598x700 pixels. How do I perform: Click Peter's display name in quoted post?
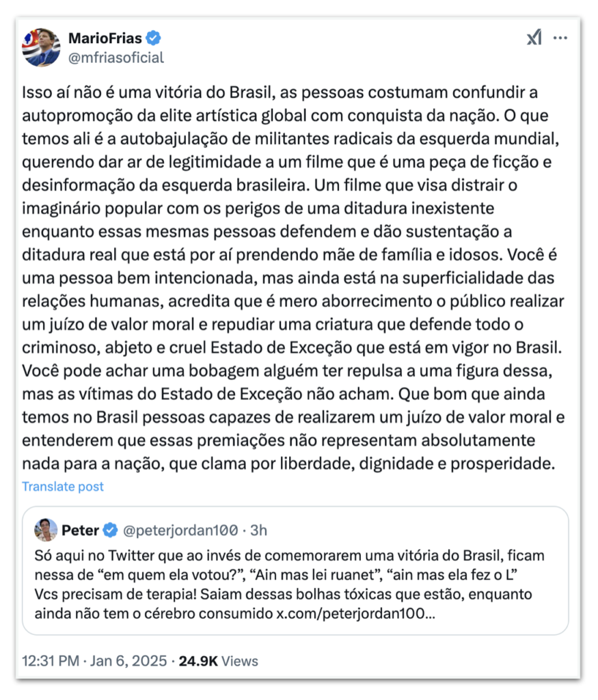coord(81,529)
